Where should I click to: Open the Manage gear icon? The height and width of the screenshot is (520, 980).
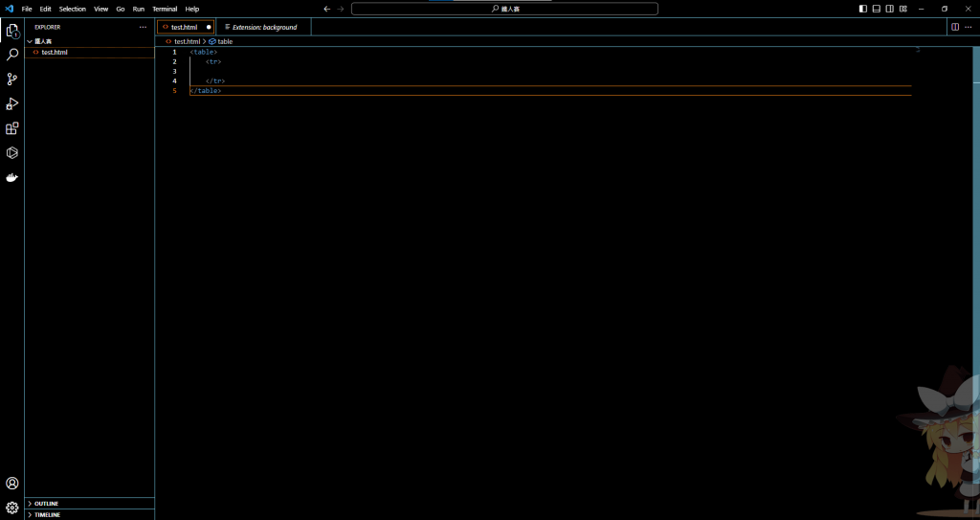point(11,508)
